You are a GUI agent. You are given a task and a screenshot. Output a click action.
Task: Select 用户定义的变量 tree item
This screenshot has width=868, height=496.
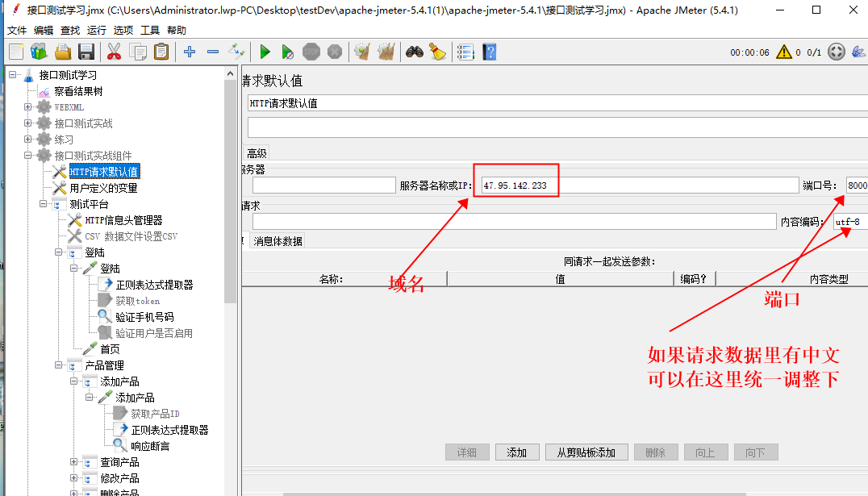[103, 188]
